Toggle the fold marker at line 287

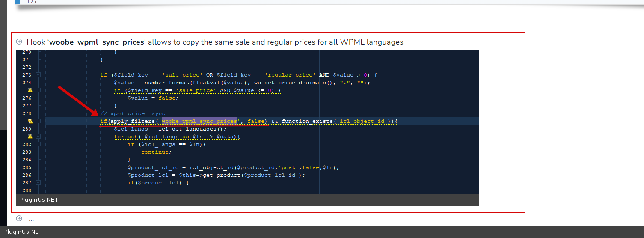coord(39,183)
